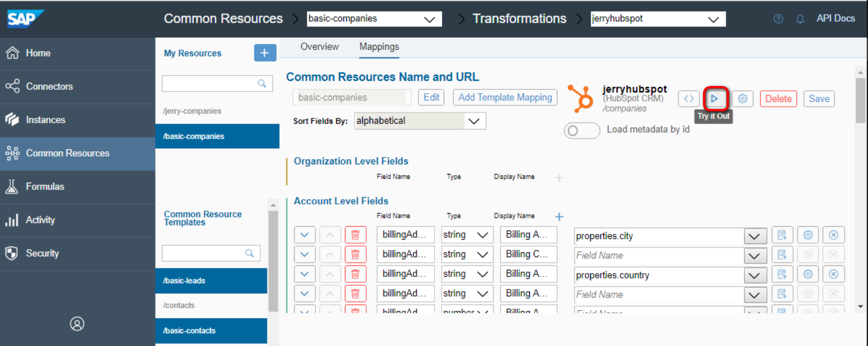This screenshot has height=346, width=868.
Task: Click the My Resources search field
Action: click(211, 84)
